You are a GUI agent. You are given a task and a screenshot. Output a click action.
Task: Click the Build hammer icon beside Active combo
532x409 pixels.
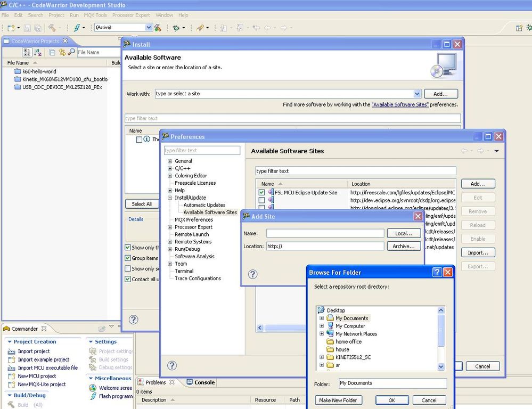point(158,28)
